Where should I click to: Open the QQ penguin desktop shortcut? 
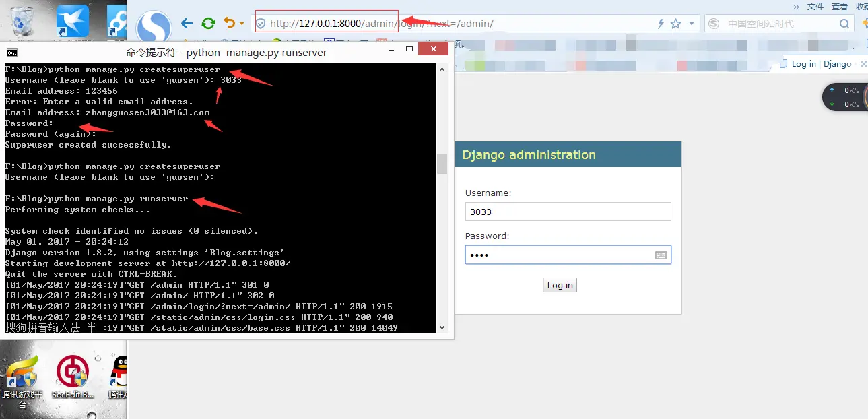[x=119, y=378]
